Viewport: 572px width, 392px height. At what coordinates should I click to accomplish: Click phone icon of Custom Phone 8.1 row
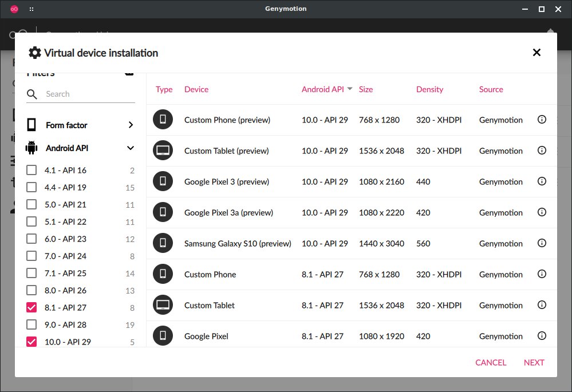point(163,274)
